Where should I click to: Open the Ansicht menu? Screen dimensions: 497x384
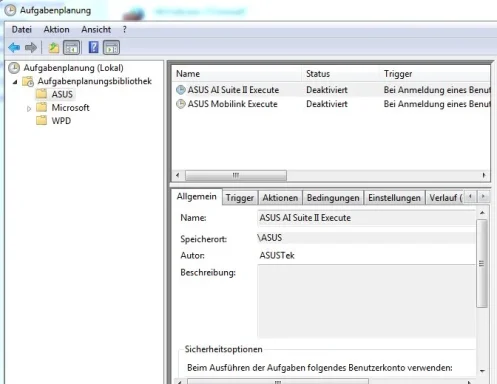96,29
